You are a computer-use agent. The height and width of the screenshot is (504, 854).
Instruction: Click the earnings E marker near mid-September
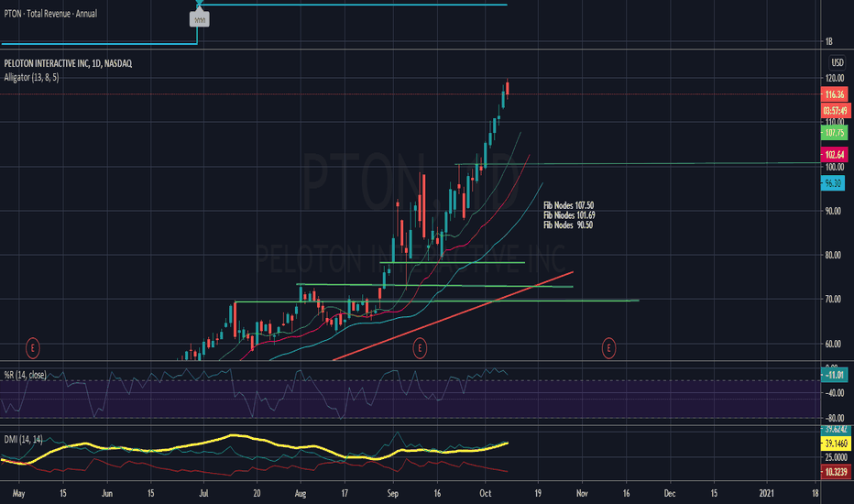coord(420,347)
